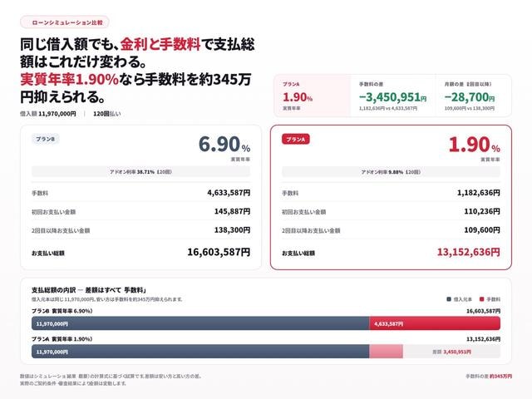The width and height of the screenshot is (532, 399).
Task: Click the red 4,633,587円 bar segment
Action: pyautogui.click(x=435, y=323)
